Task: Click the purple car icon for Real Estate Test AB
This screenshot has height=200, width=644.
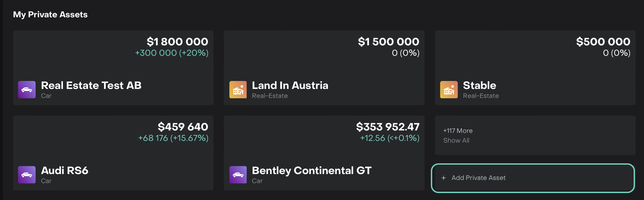Action: click(x=27, y=90)
